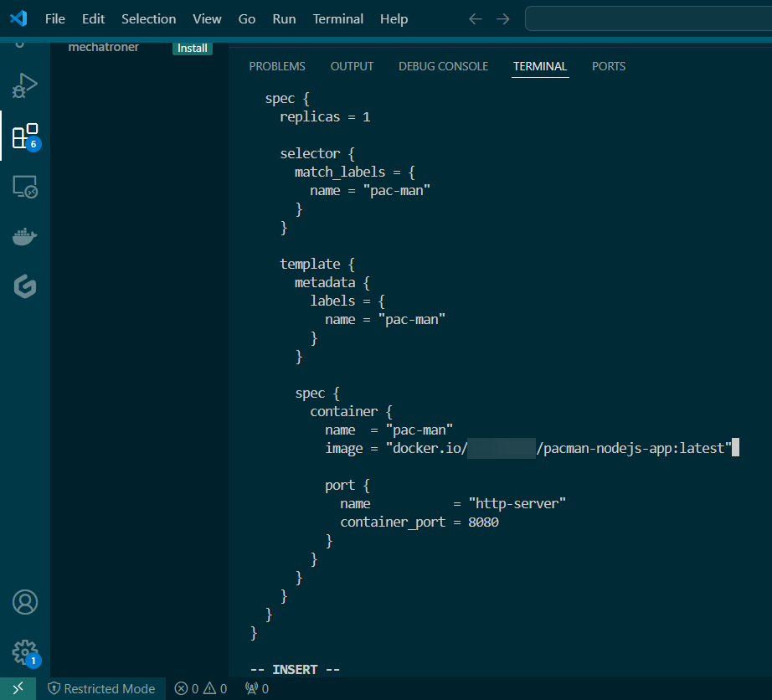Open the GitLens-style G sidebar icon
The image size is (772, 700).
click(x=24, y=286)
